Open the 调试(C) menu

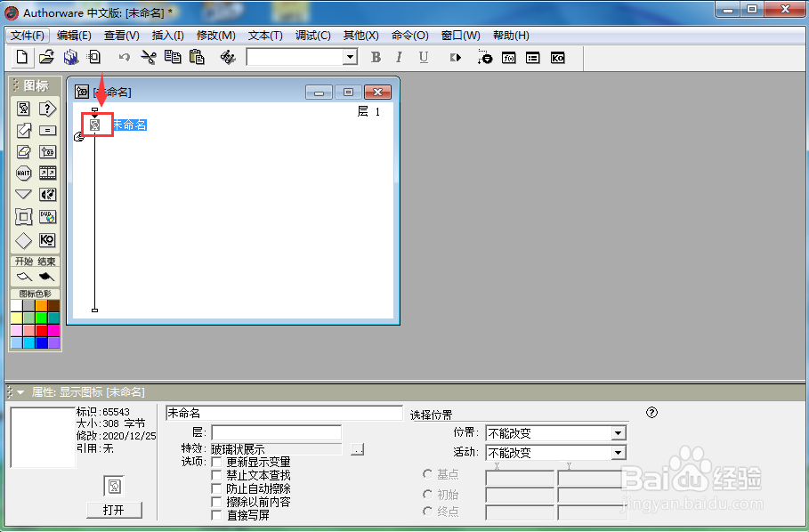tap(312, 36)
